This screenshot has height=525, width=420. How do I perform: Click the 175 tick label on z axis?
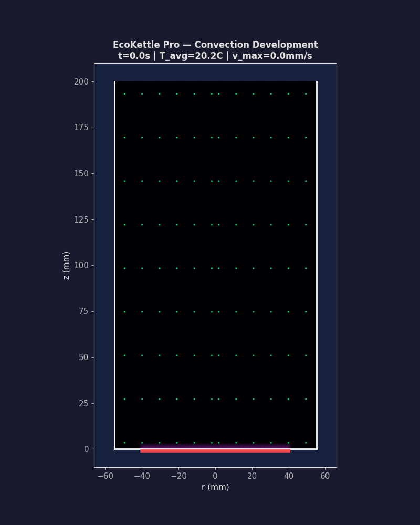pyautogui.click(x=81, y=128)
